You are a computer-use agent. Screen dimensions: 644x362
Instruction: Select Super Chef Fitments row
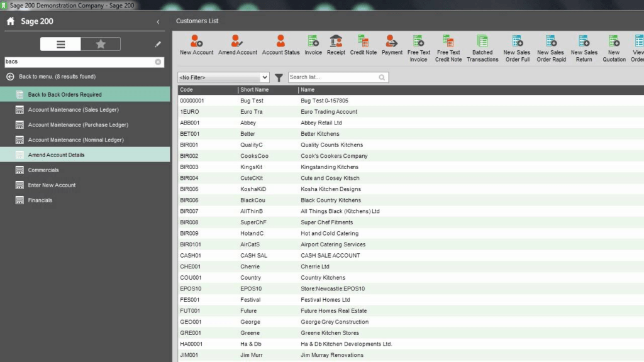(411, 222)
